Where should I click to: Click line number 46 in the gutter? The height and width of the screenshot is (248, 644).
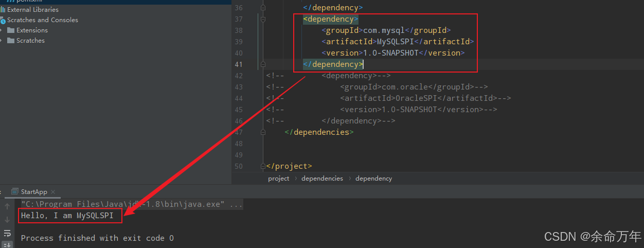[238, 121]
